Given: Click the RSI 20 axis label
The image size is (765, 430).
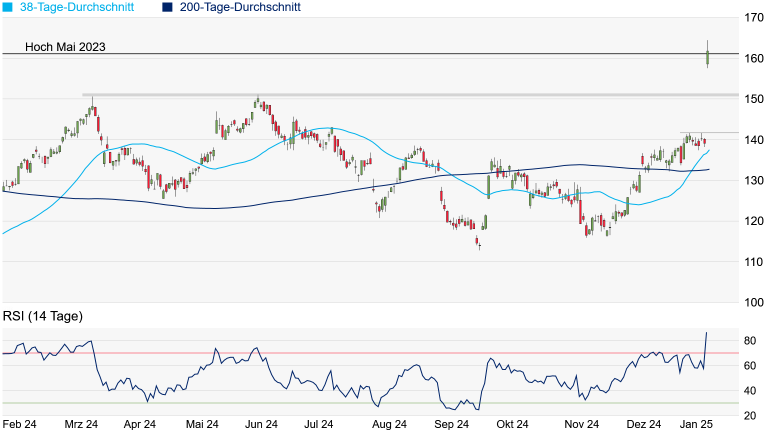Looking at the screenshot, I should pyautogui.click(x=749, y=414).
